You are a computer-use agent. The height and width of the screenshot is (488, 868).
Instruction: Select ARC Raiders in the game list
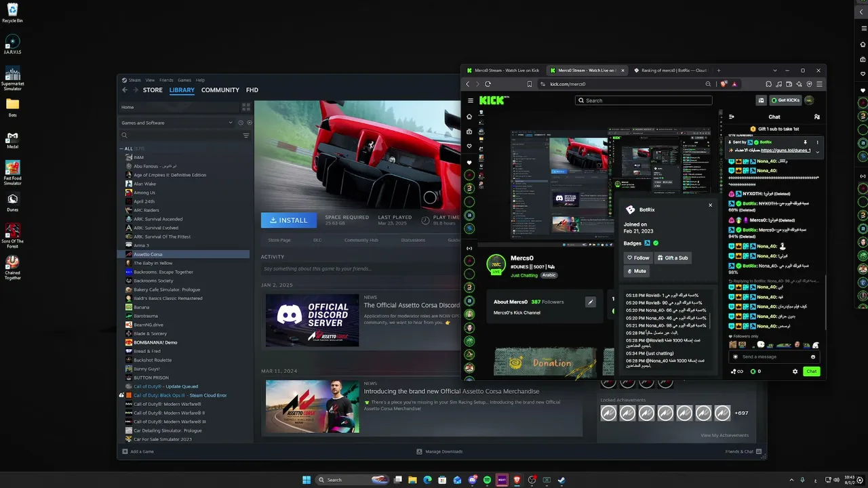146,210
